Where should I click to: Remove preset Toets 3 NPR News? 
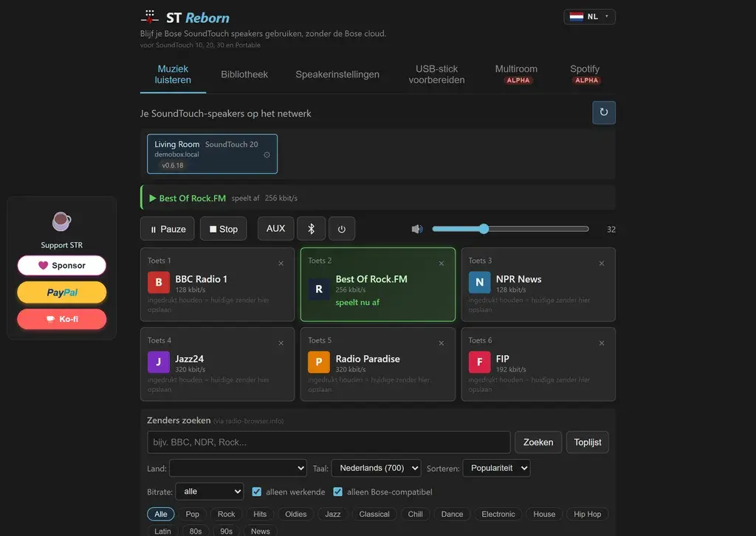click(x=602, y=263)
